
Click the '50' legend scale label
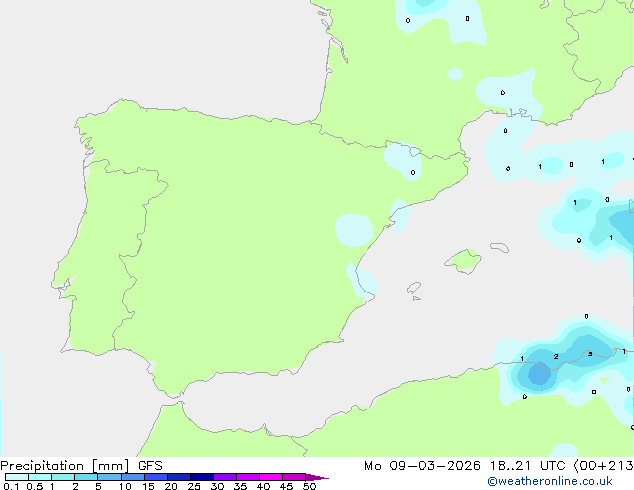pyautogui.click(x=309, y=486)
